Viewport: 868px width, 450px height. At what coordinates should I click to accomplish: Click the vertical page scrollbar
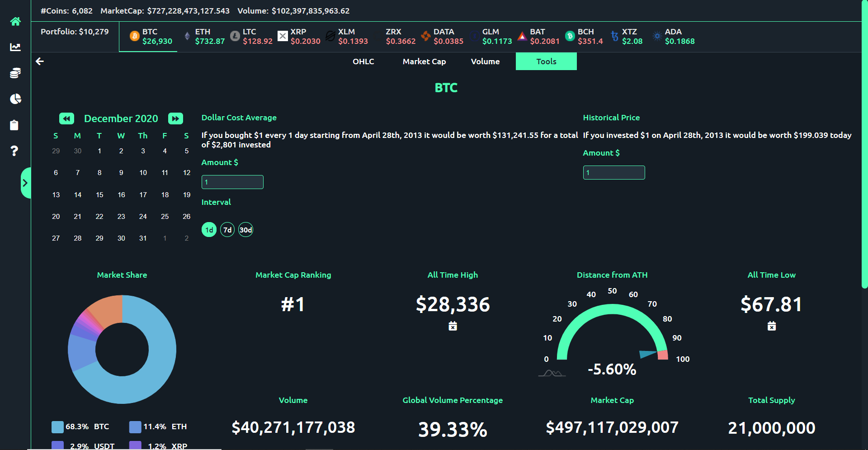point(864,145)
